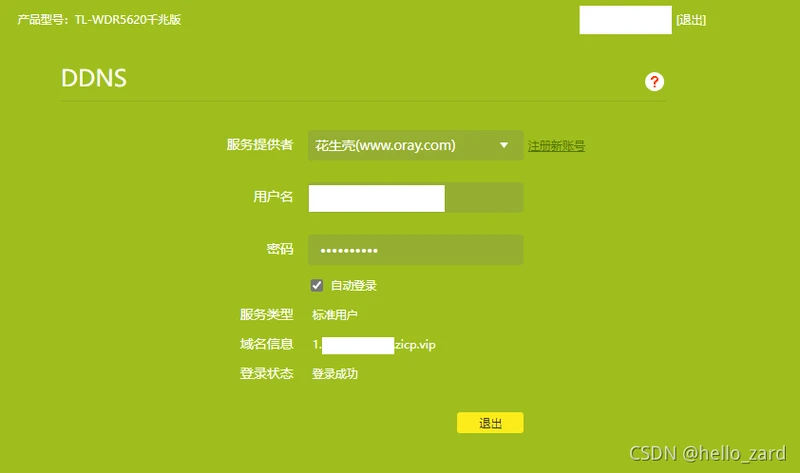Click the zicp.vip domain name text

tap(415, 345)
